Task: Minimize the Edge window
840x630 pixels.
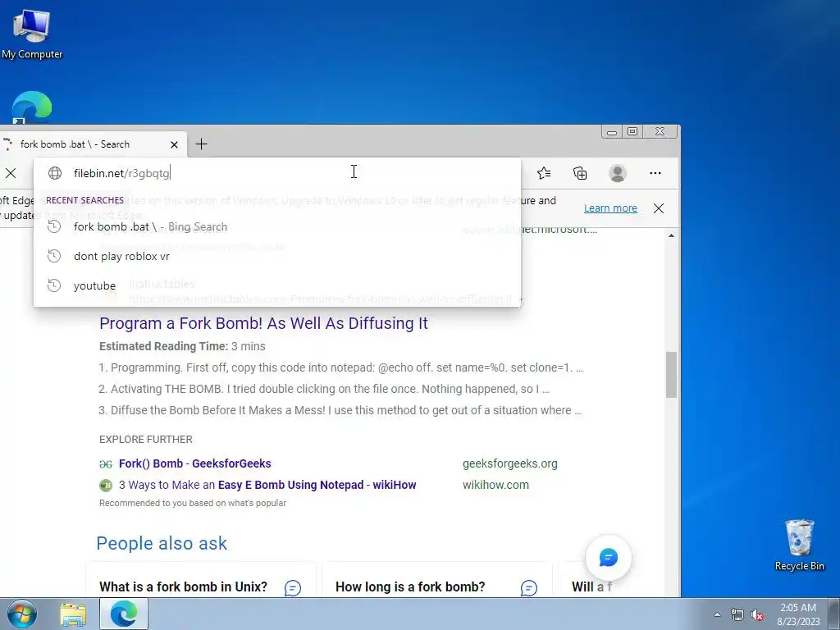Action: [x=612, y=132]
